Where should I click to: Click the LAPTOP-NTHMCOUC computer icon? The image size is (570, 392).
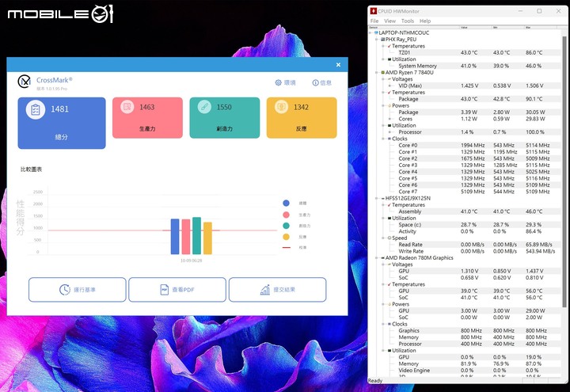click(x=376, y=32)
